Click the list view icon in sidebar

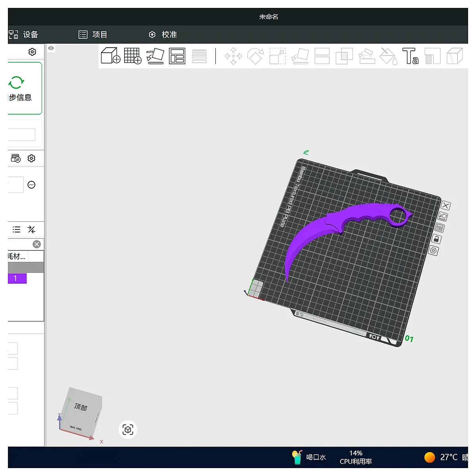(16, 230)
